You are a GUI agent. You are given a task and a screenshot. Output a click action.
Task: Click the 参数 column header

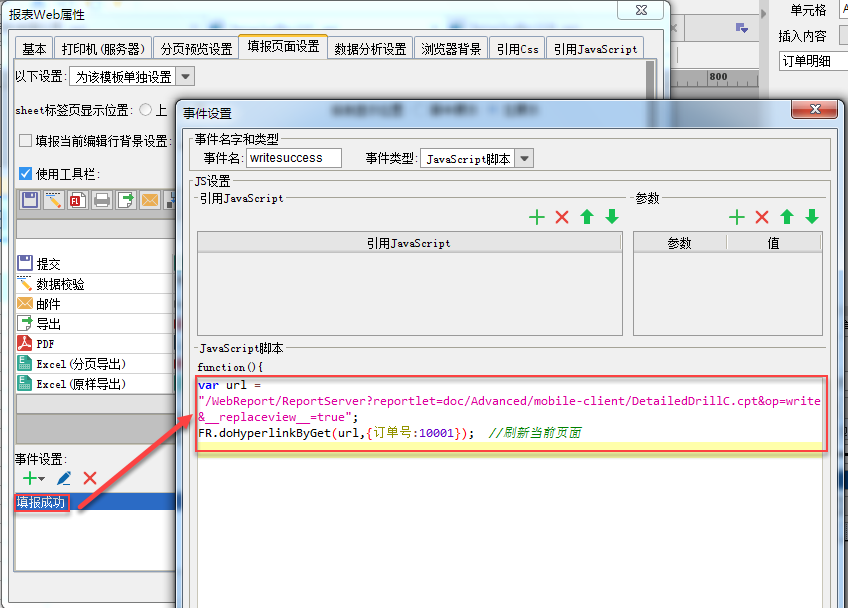(680, 243)
